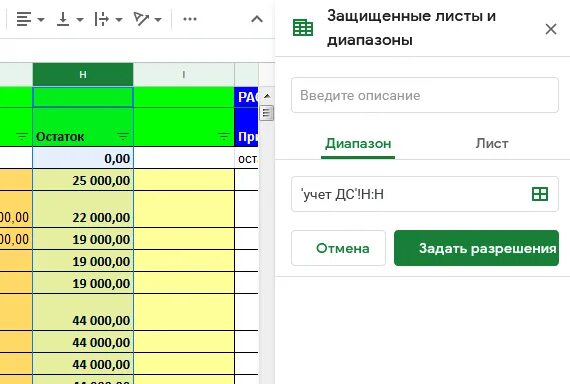Screen dimensions: 570x384
Task: Open the filter icon in Остаток header
Action: 123,137
